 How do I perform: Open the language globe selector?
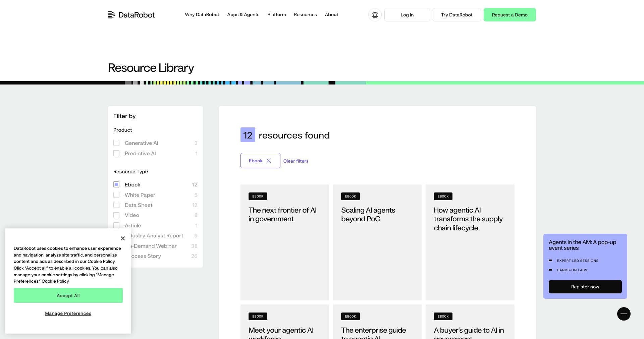point(375,15)
